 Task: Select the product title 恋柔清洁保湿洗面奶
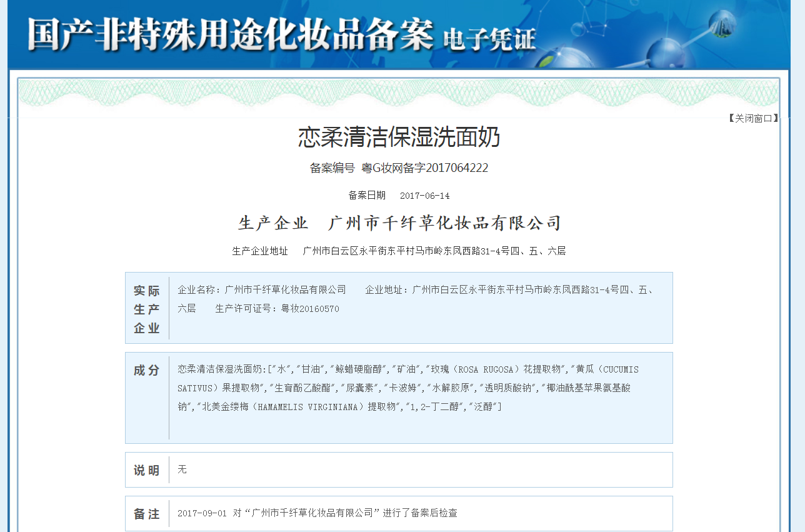(399, 137)
